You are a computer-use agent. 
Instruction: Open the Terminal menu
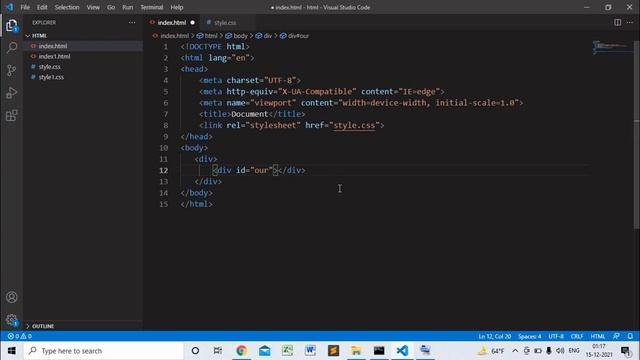pos(151,7)
